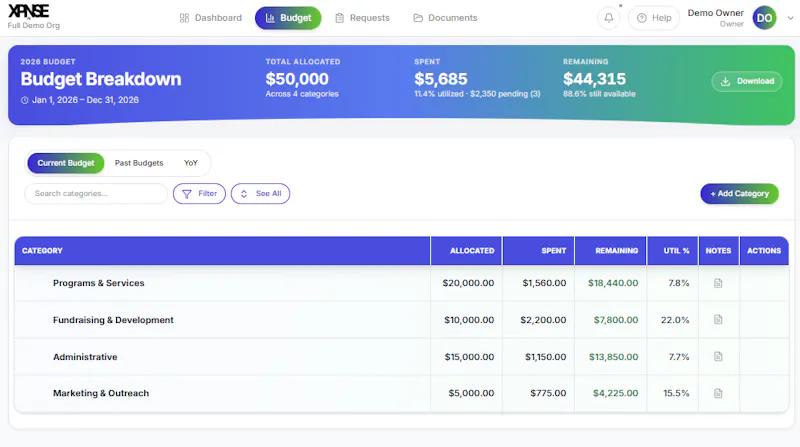This screenshot has height=447, width=800.
Task: Click the $1,150.00 spent value
Action: click(545, 357)
